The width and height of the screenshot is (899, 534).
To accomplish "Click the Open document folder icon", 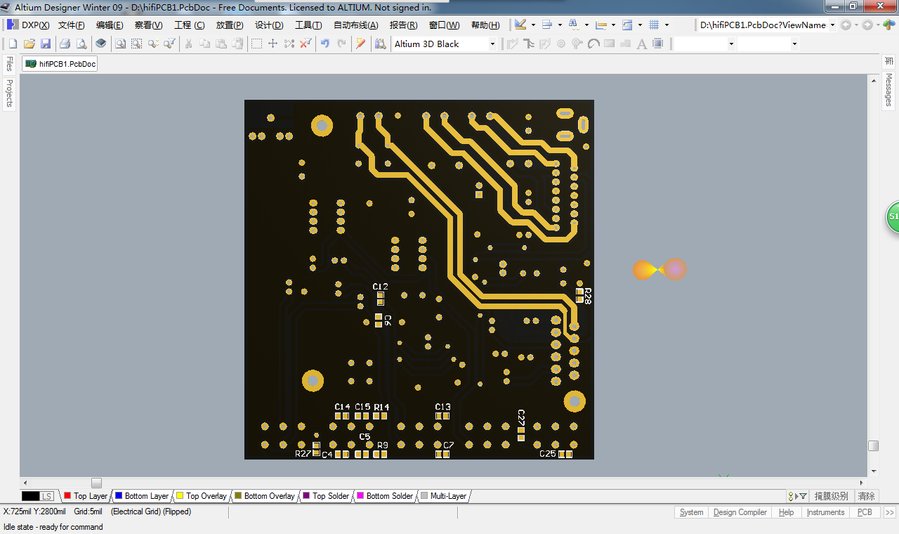I will (29, 44).
